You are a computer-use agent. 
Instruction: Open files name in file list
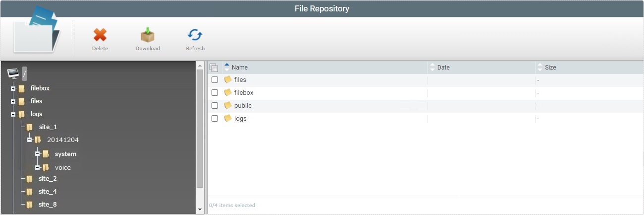click(x=240, y=79)
